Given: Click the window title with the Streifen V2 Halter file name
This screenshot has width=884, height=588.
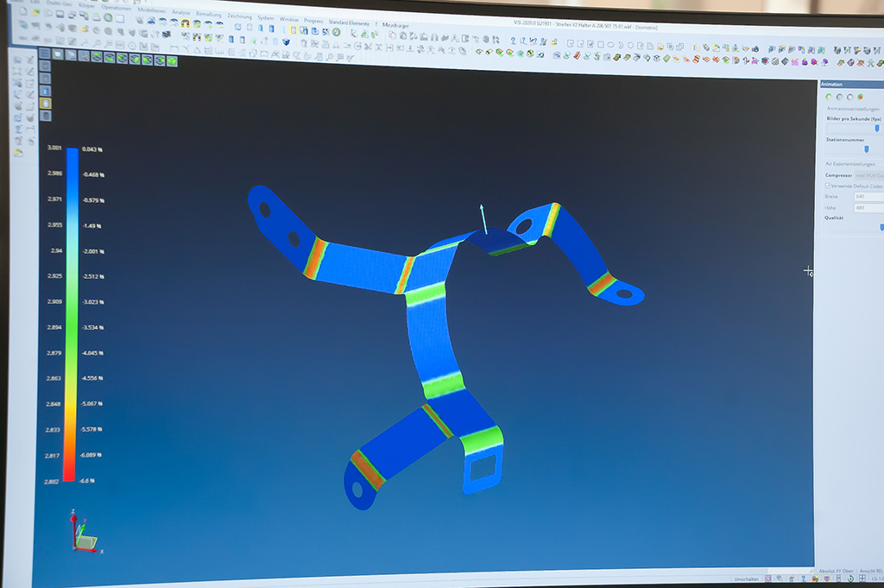Looking at the screenshot, I should pyautogui.click(x=586, y=26).
